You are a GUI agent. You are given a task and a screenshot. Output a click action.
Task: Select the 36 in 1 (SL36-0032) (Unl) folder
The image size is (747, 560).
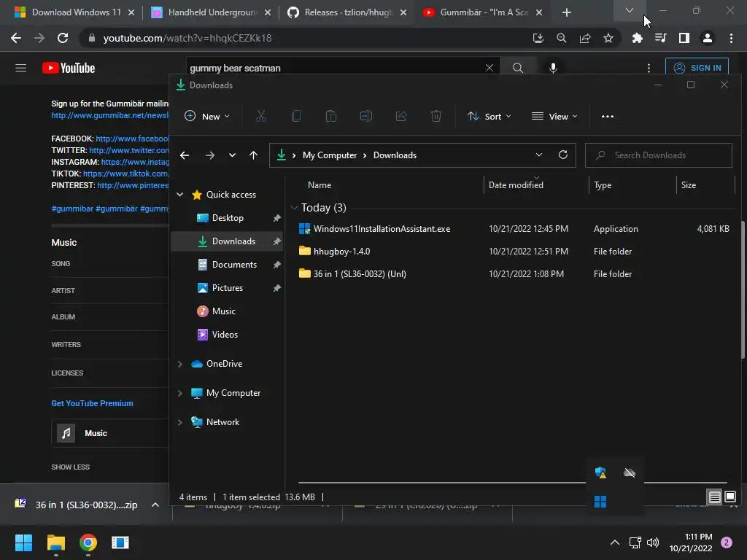(x=514, y=274)
